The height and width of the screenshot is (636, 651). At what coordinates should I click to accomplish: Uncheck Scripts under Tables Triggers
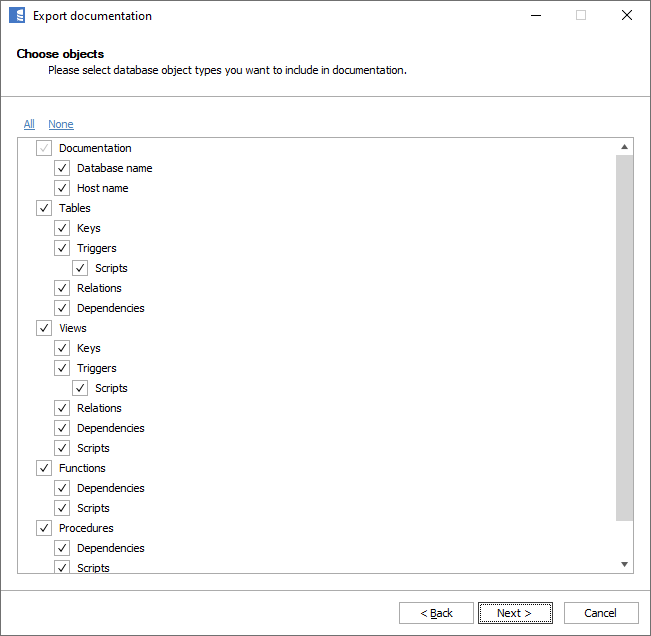click(x=80, y=268)
